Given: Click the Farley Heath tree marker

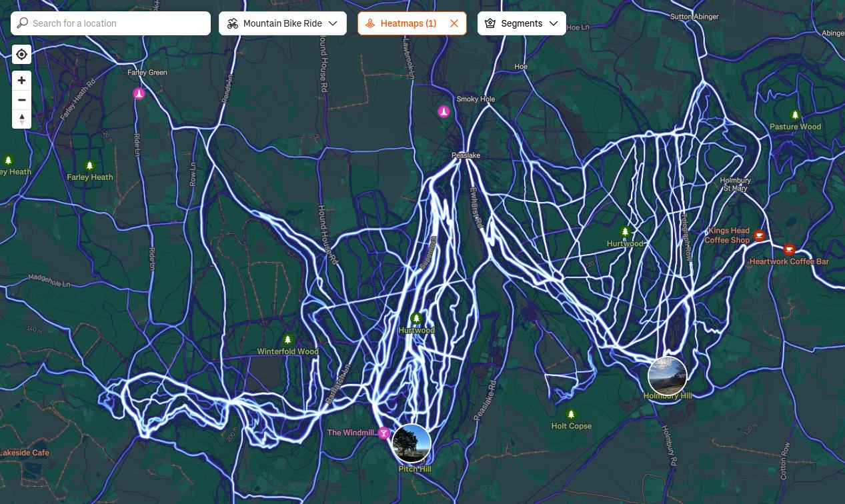Looking at the screenshot, I should [89, 166].
